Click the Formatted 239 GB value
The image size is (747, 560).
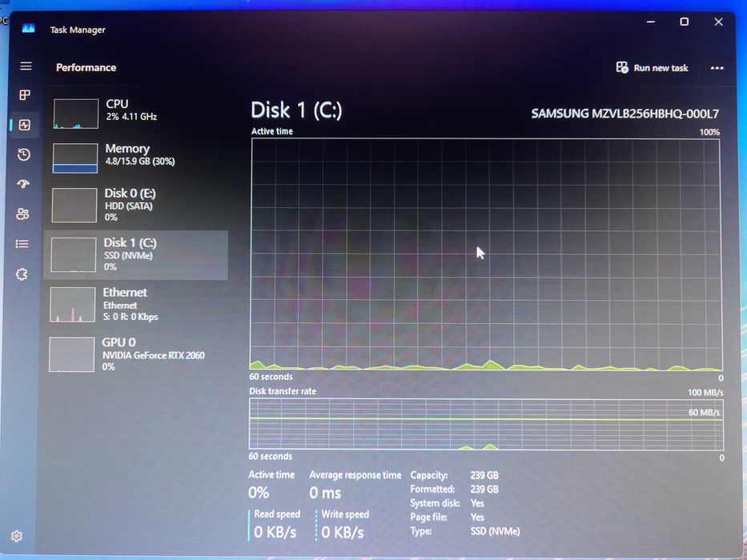point(484,489)
